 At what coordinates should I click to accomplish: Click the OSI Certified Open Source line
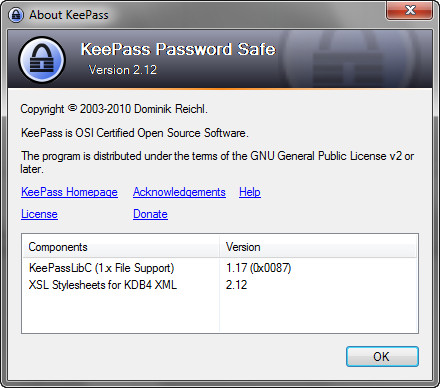[135, 133]
